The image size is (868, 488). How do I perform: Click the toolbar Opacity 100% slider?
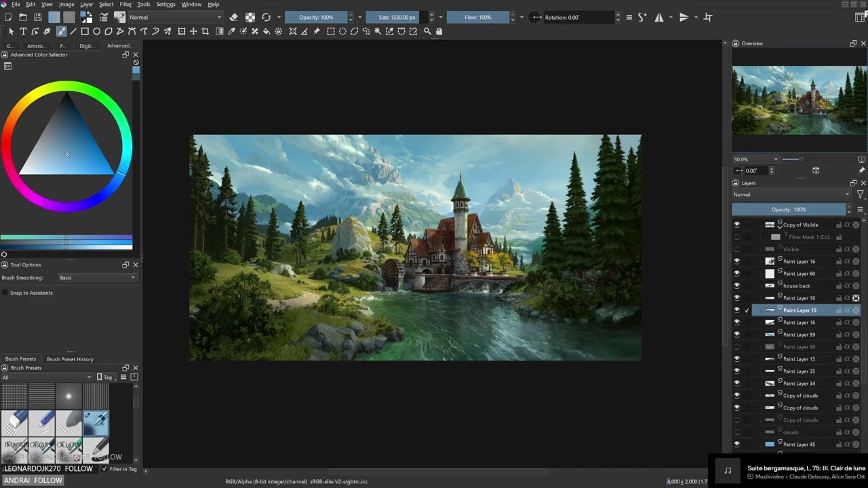pyautogui.click(x=316, y=17)
